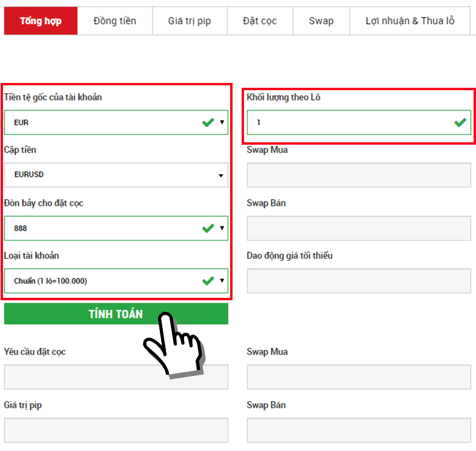
Task: Open the leverage dropdown showing 888
Action: 116,228
